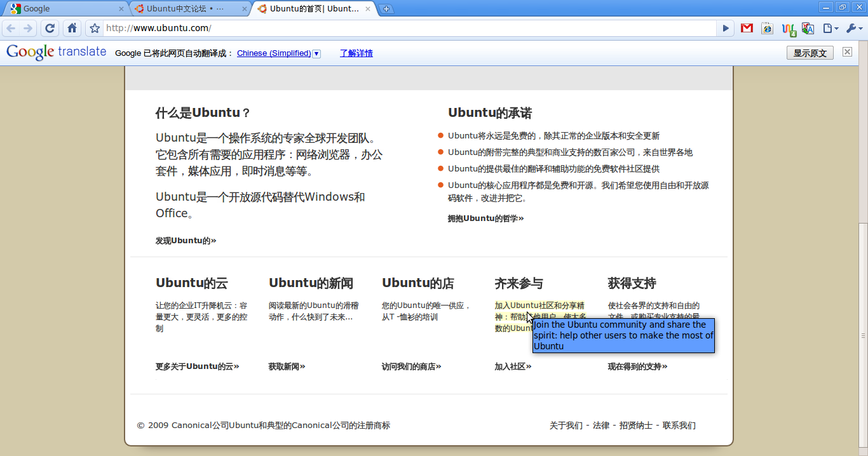Open the 招贤纳士 footer link
868x456 pixels.
click(636, 426)
